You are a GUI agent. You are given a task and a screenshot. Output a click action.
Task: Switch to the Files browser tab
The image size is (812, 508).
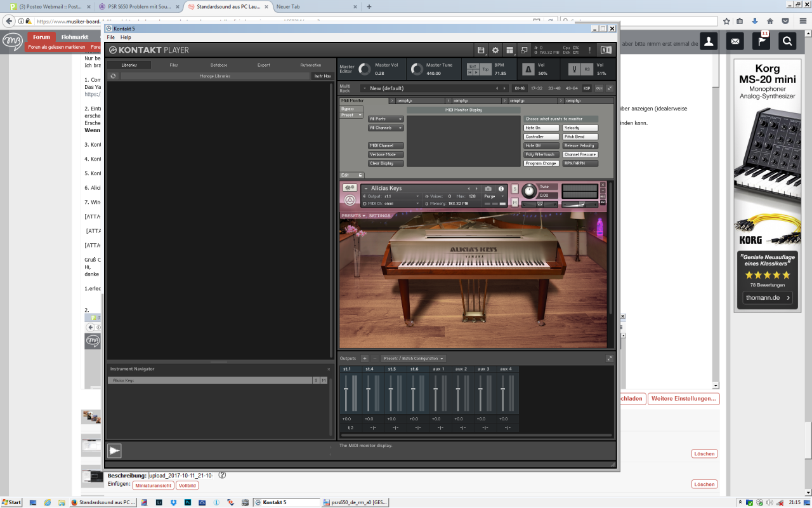[174, 65]
